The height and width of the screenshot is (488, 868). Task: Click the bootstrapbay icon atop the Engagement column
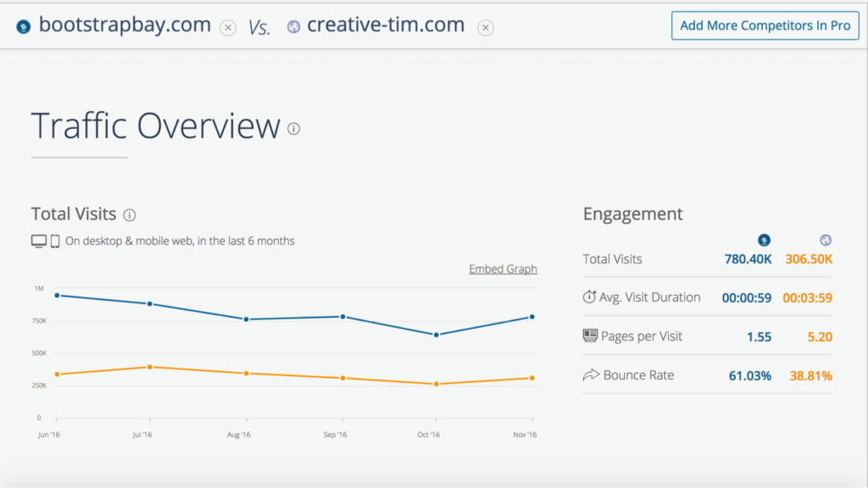pos(763,240)
